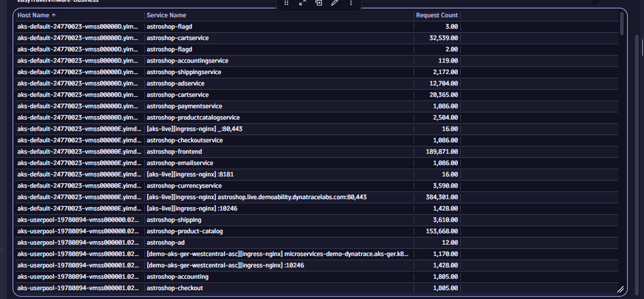Image resolution: width=644 pixels, height=299 pixels.
Task: Click the host name in astroshop-adservice row
Action: click(x=78, y=83)
